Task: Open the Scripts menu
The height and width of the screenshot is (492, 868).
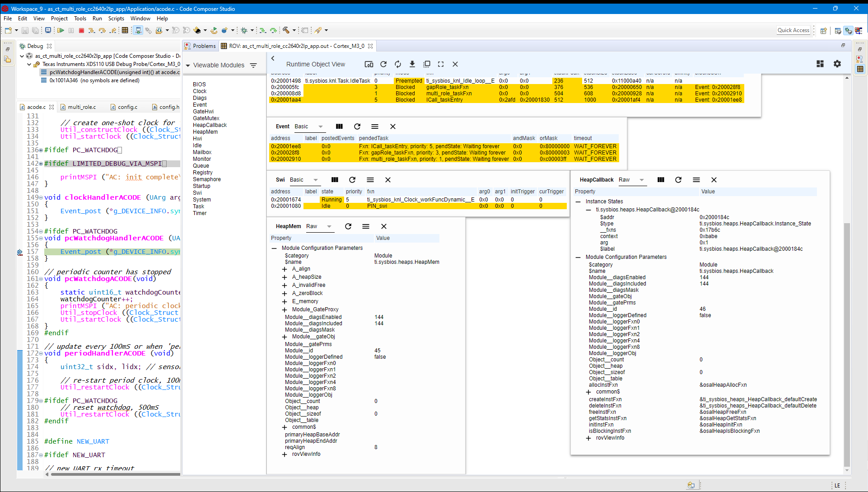Action: [116, 19]
